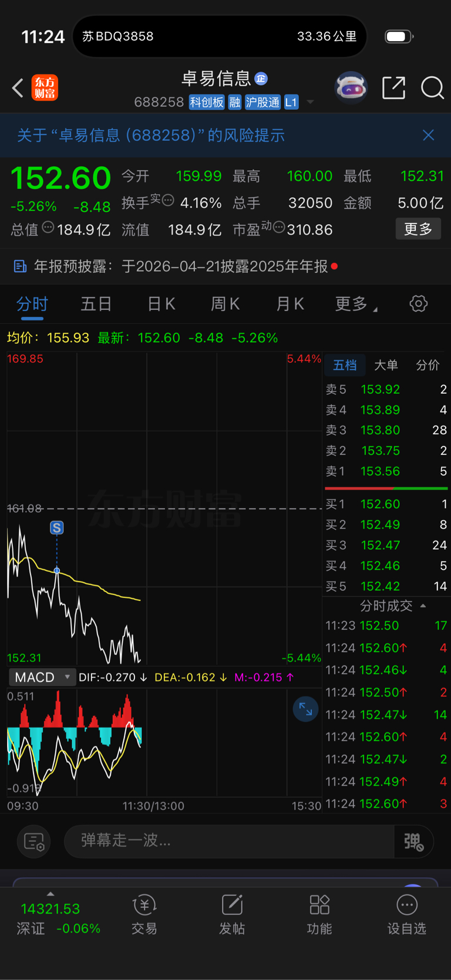Tap the 11:23 152.50 trade row

386,626
